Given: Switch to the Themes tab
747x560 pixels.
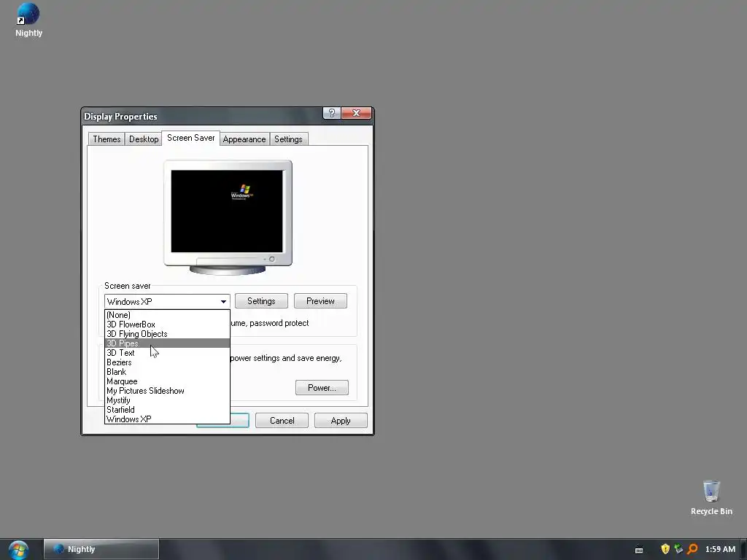Looking at the screenshot, I should click(x=107, y=139).
